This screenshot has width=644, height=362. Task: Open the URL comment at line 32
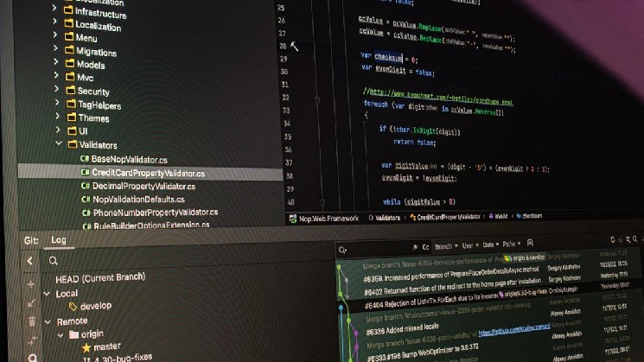[x=441, y=98]
